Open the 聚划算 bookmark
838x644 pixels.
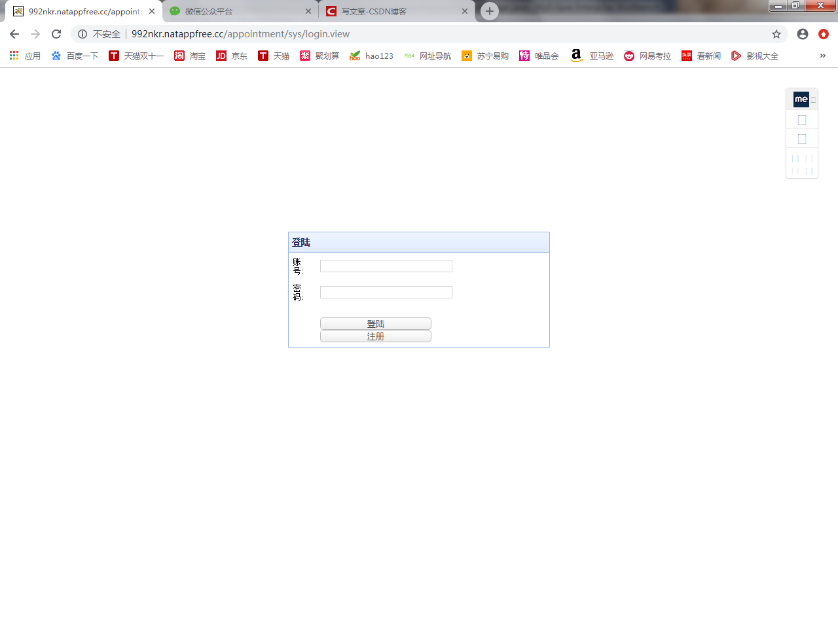(319, 56)
